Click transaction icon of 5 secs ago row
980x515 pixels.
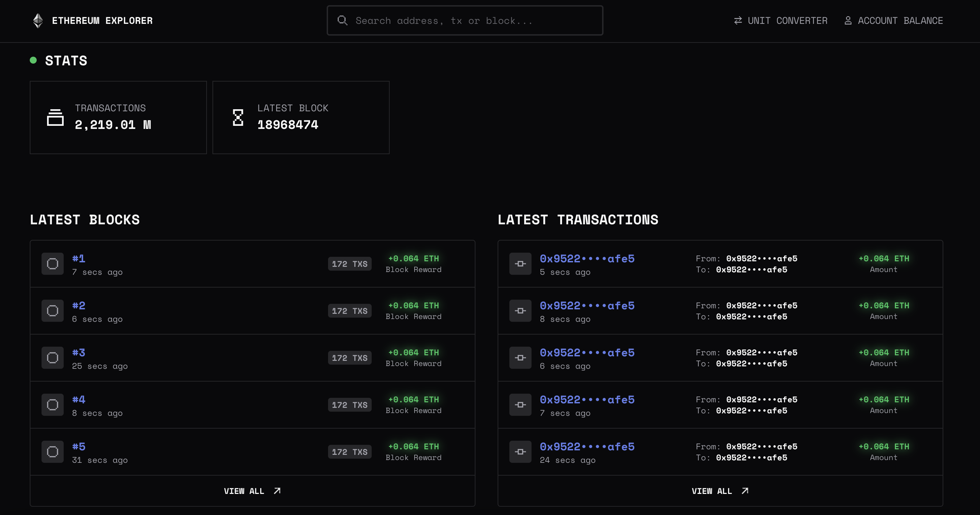click(520, 263)
